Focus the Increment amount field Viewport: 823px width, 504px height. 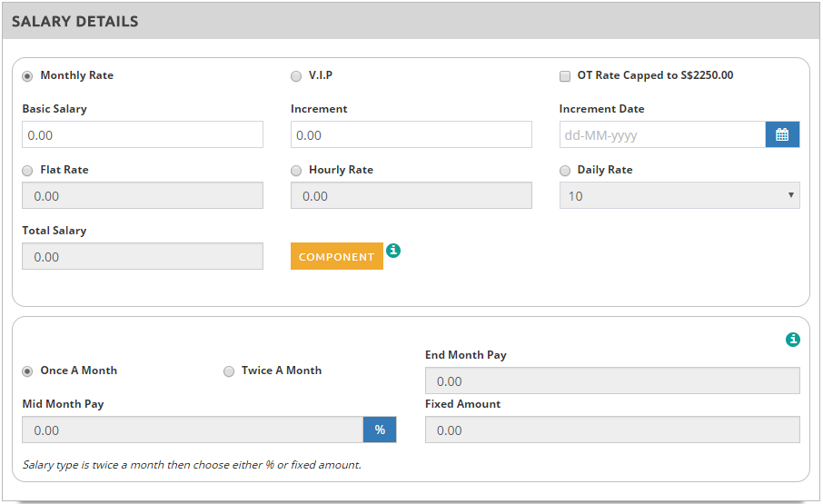pos(411,135)
